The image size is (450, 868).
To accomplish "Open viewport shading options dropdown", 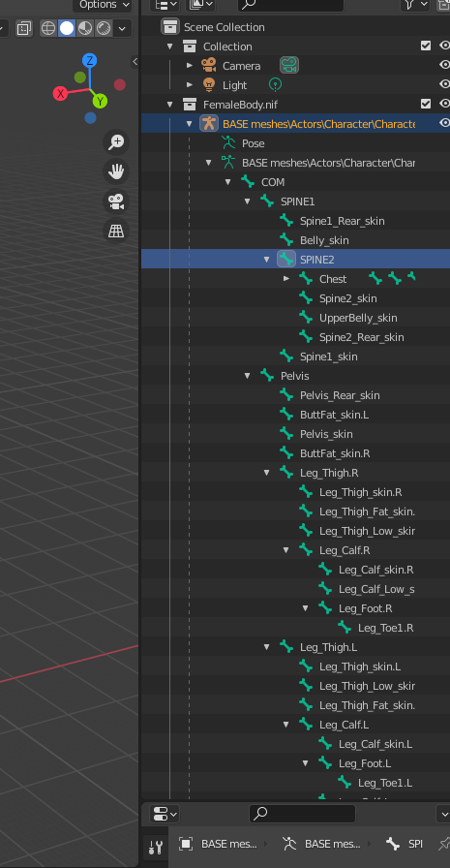I will tap(122, 28).
